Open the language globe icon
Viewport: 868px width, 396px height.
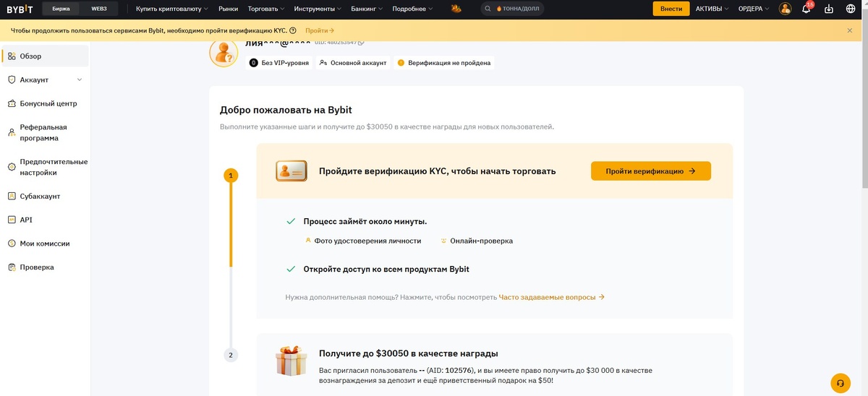pos(851,9)
